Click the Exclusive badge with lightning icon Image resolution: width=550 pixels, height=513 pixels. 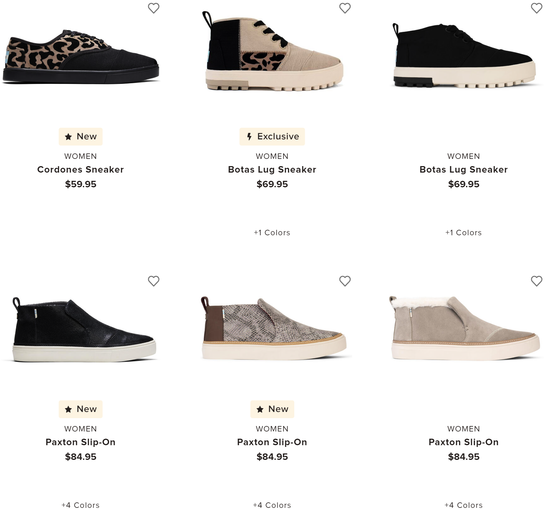click(272, 136)
